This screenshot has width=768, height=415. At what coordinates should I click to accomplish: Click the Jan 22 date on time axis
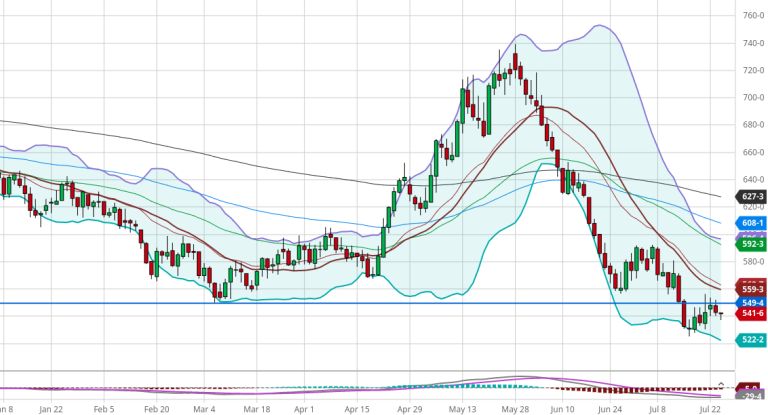tap(52, 409)
